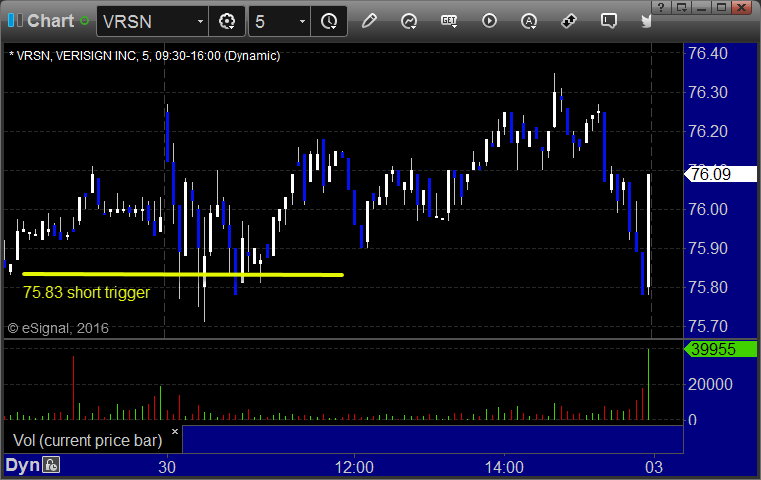Click the 76.40 price axis label
The height and width of the screenshot is (480, 761).
pos(708,53)
